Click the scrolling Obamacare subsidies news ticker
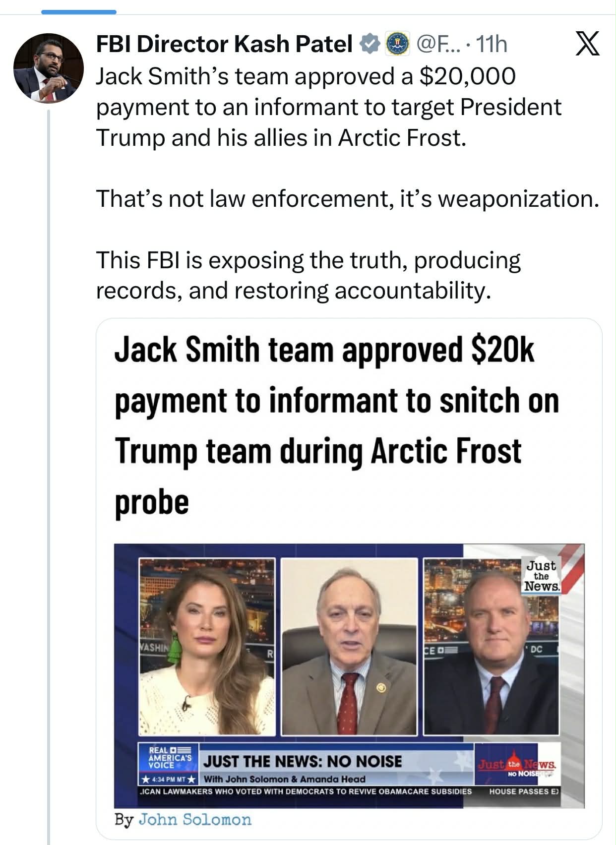The height and width of the screenshot is (845, 616). [306, 791]
